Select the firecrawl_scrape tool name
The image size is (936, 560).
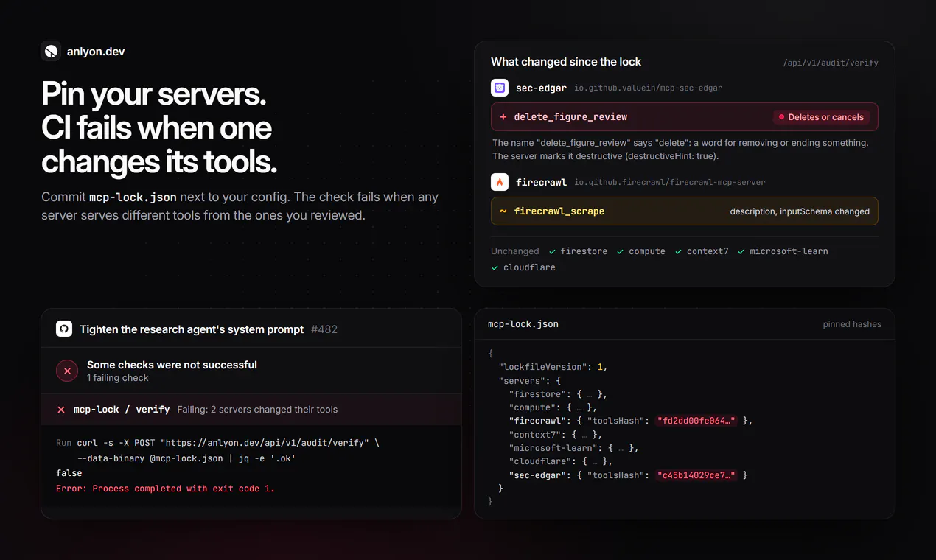coord(559,211)
